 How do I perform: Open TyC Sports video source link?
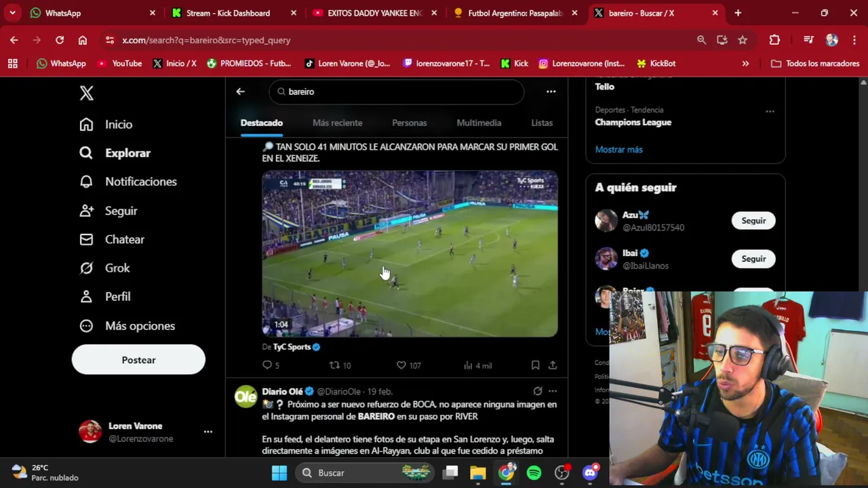[292, 347]
